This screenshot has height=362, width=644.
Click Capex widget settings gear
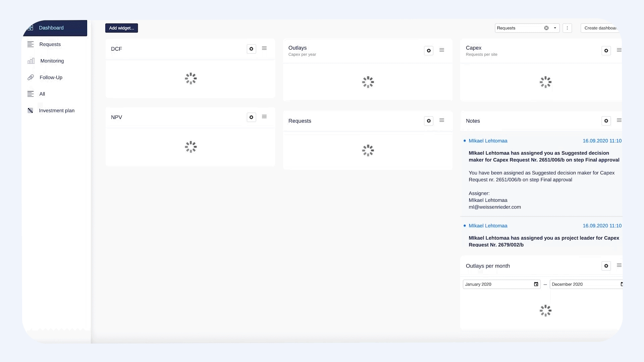click(606, 51)
